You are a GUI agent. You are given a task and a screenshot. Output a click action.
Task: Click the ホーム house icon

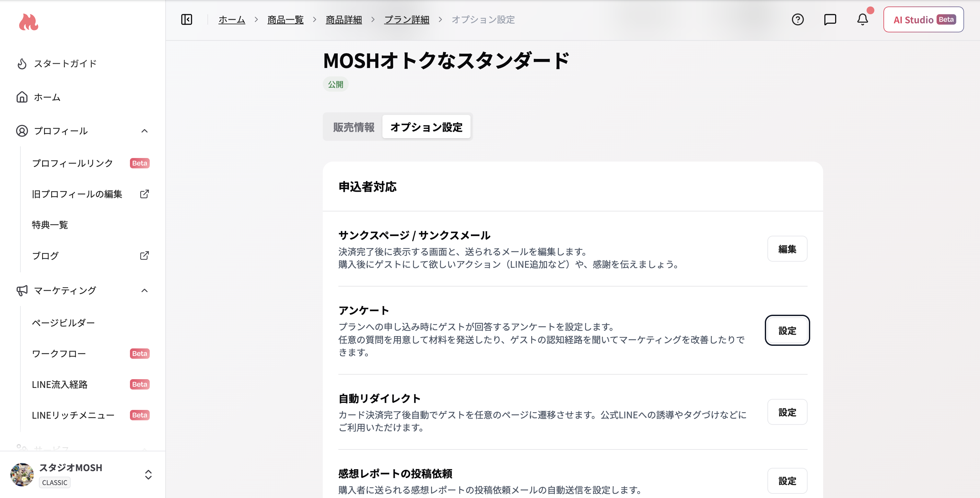coord(22,97)
